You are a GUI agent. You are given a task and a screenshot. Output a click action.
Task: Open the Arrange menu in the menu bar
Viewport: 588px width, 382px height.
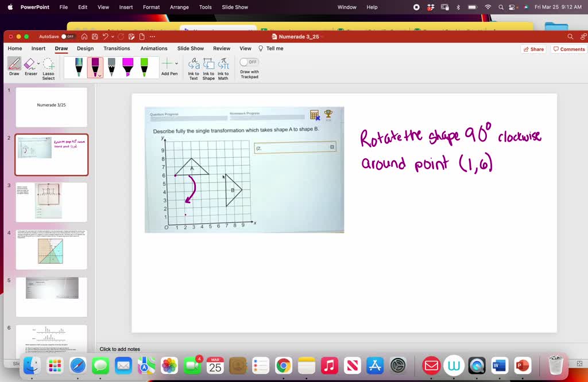coord(179,7)
